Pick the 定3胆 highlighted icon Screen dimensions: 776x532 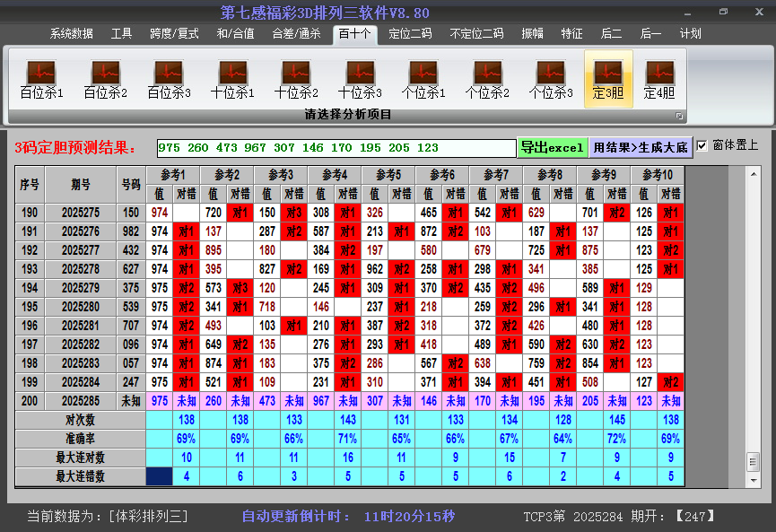[608, 79]
